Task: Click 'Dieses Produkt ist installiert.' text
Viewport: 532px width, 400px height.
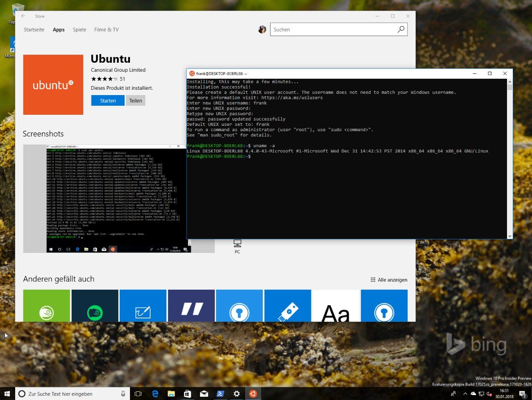Action: pyautogui.click(x=122, y=88)
